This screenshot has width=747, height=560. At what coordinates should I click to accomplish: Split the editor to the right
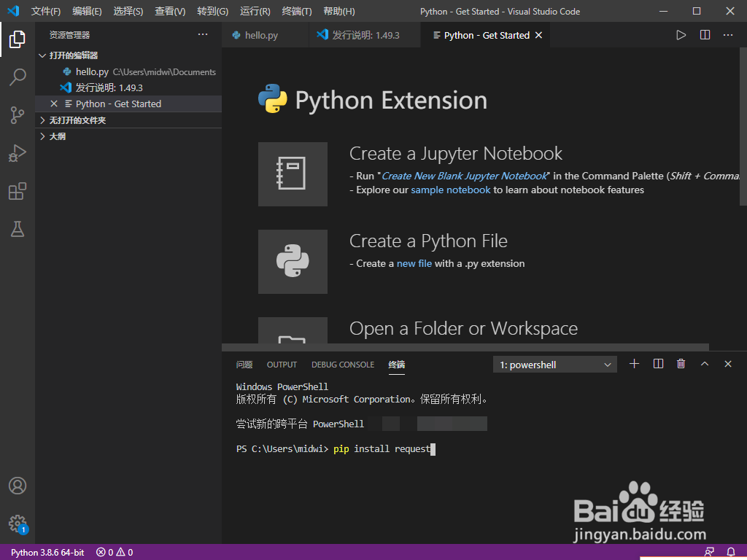click(705, 35)
